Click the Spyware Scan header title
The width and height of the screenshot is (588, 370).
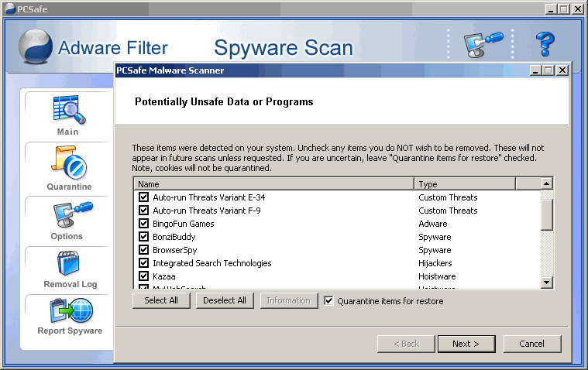pos(284,48)
